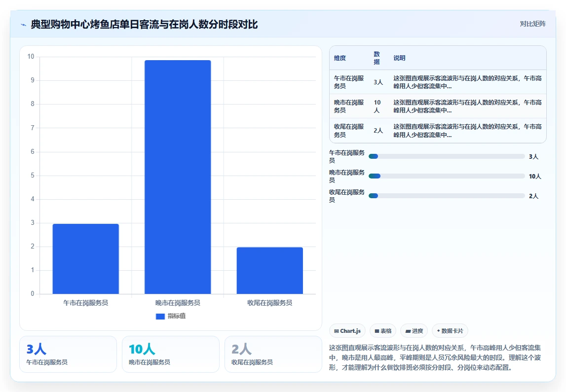Click the 说明 text in the 收尾 table row
The height and width of the screenshot is (392, 566).
(467, 131)
